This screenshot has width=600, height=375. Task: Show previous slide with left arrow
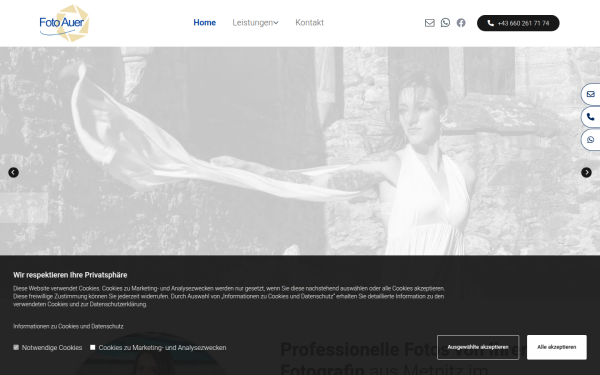[13, 173]
